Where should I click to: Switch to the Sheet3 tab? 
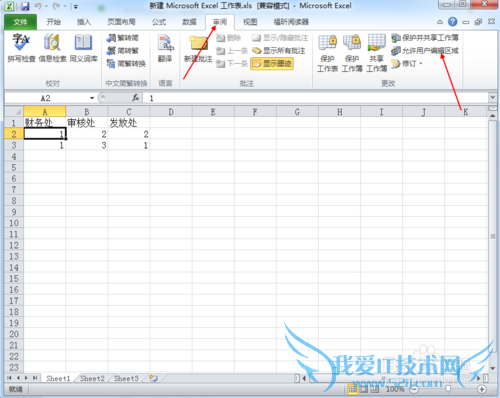126,378
